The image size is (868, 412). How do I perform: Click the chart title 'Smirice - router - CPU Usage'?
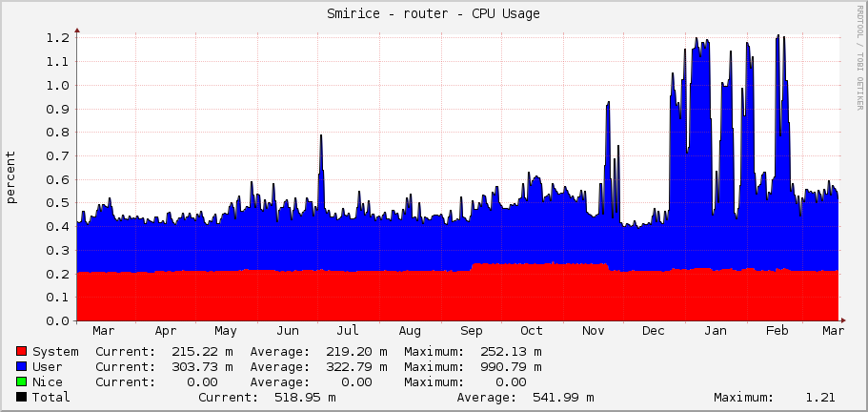(434, 14)
